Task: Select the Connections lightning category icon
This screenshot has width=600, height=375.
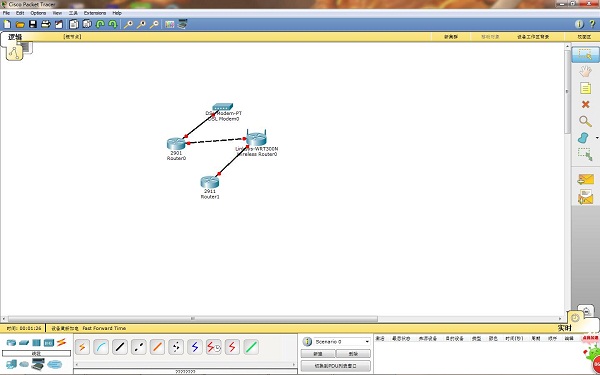Action: click(x=61, y=342)
